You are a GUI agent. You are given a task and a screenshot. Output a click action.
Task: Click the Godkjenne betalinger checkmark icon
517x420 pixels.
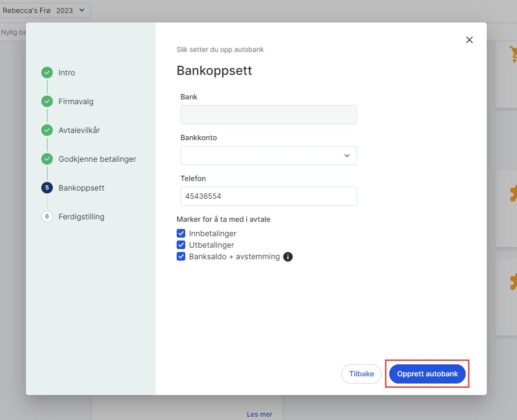pyautogui.click(x=47, y=159)
